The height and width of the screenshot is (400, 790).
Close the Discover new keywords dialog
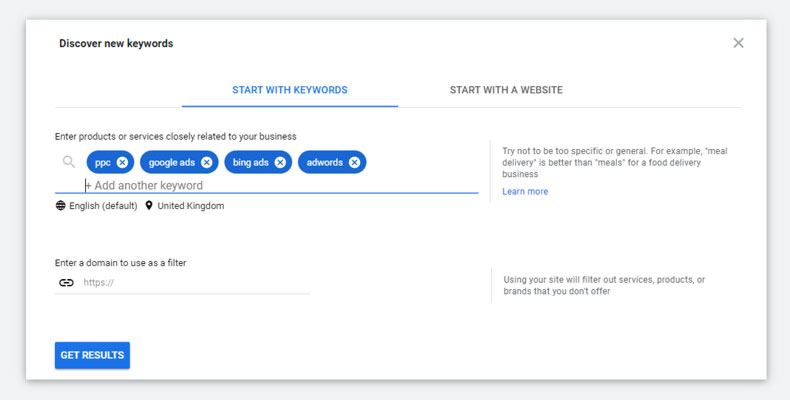[738, 43]
